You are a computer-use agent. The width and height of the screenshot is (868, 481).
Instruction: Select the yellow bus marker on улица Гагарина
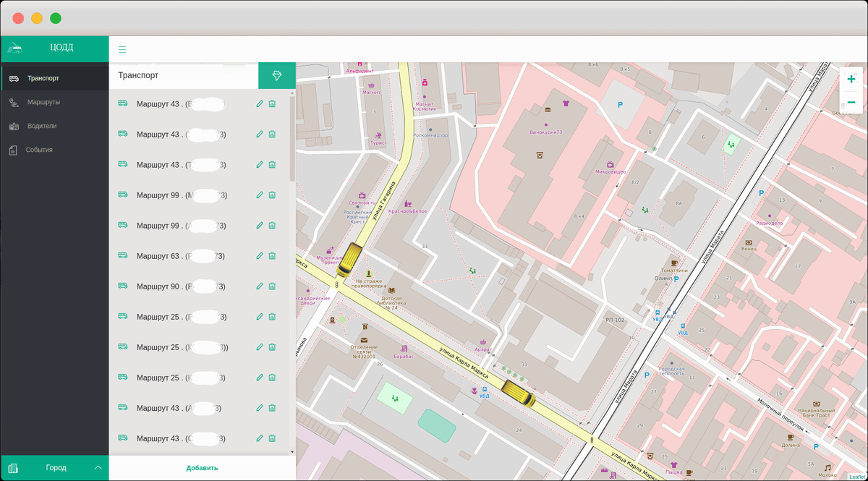pos(351,259)
